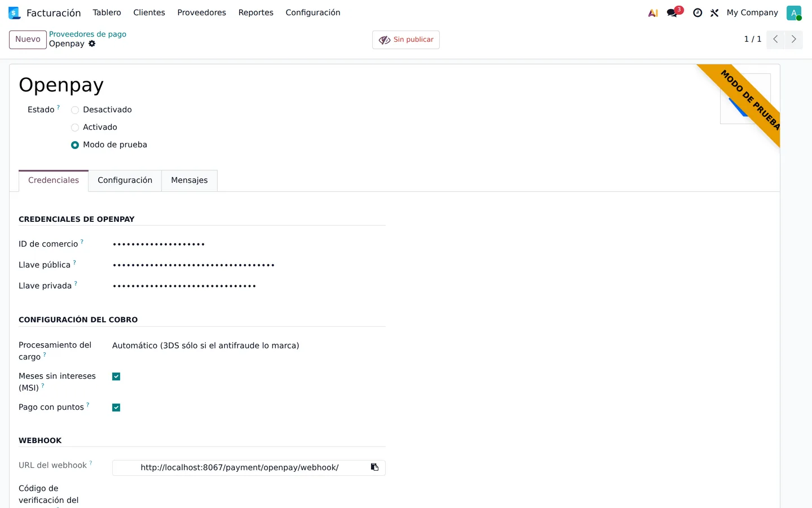The width and height of the screenshot is (812, 508).
Task: Go to the previous record arrow
Action: click(x=775, y=39)
